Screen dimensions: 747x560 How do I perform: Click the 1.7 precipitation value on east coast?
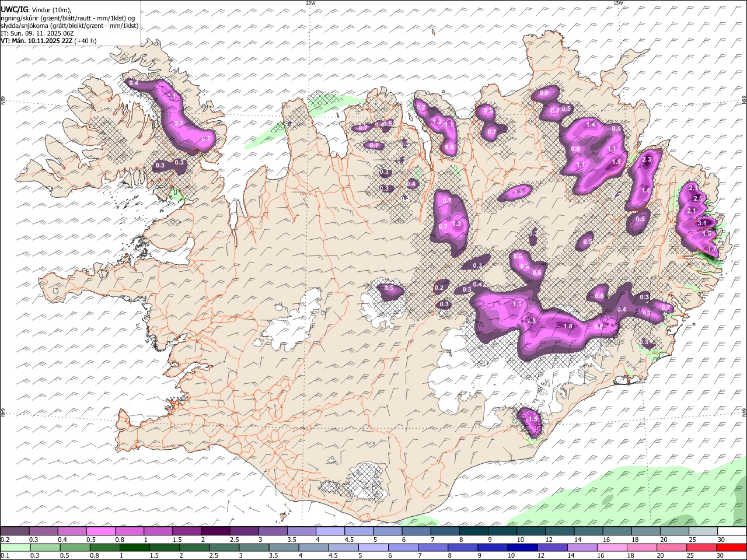pyautogui.click(x=712, y=249)
